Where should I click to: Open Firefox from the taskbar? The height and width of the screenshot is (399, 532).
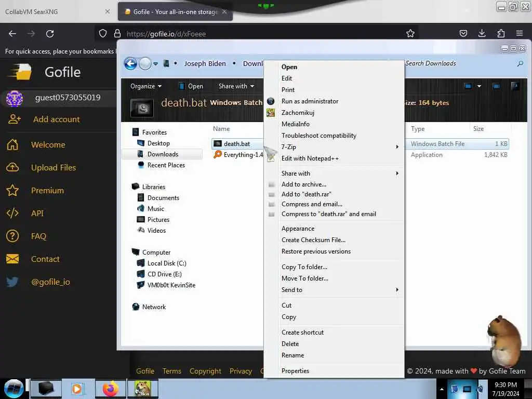point(111,389)
